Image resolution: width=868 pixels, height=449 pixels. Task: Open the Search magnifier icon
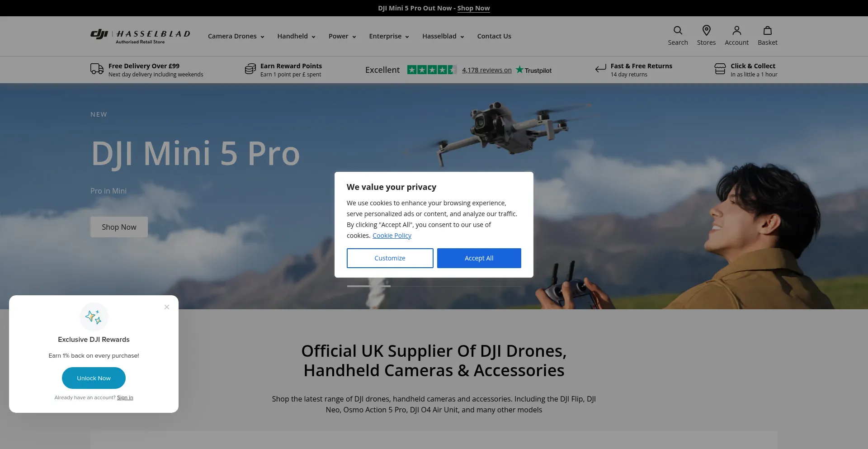point(678,30)
